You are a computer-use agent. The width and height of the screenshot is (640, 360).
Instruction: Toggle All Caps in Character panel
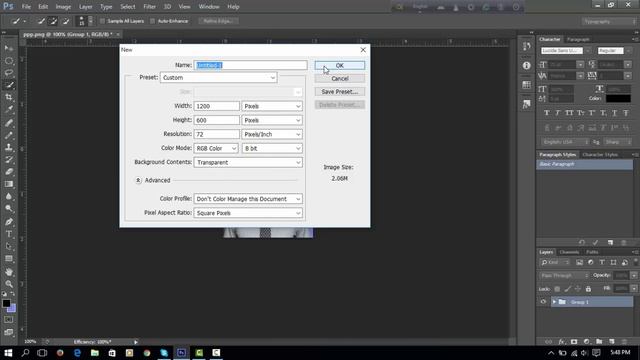(569, 113)
